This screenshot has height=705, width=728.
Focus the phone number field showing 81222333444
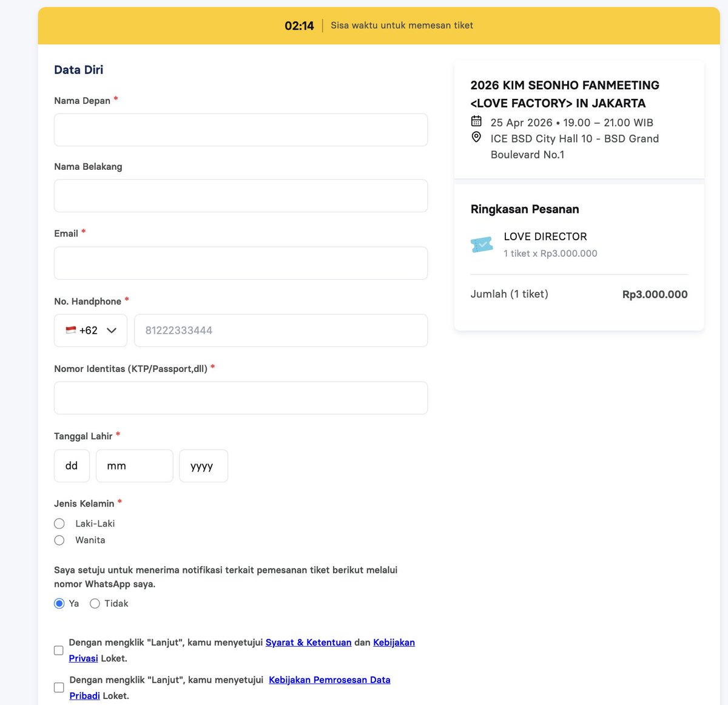point(281,331)
